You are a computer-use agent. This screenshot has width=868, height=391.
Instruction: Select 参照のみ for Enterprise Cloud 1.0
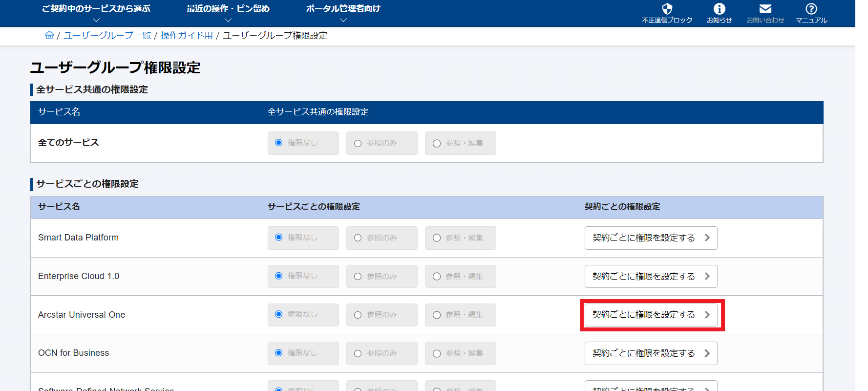pyautogui.click(x=382, y=276)
